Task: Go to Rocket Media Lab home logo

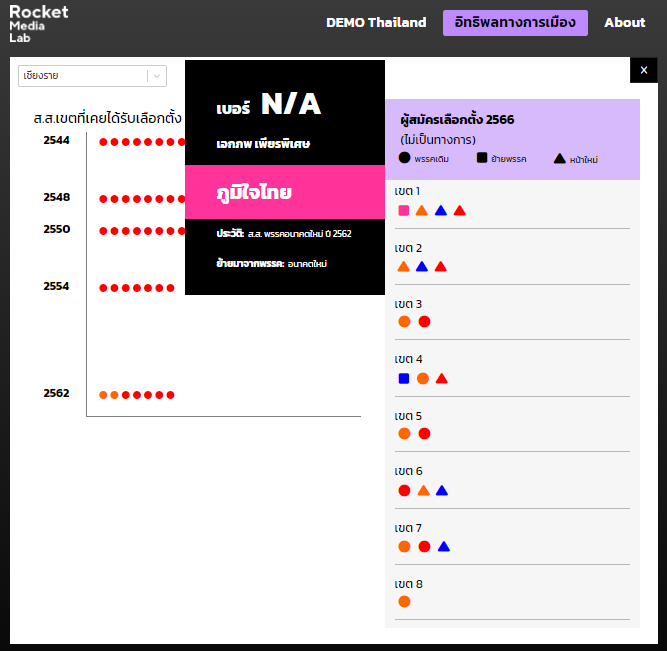Action: tap(39, 24)
